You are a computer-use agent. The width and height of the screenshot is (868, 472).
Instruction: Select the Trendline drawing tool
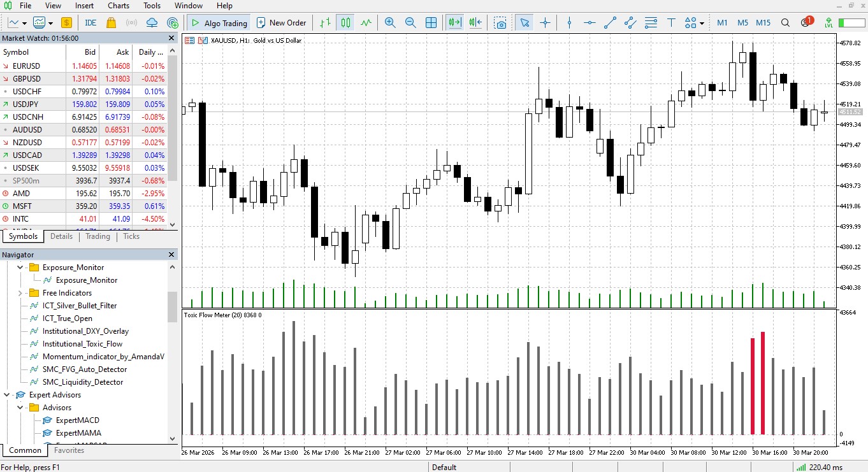tap(610, 22)
